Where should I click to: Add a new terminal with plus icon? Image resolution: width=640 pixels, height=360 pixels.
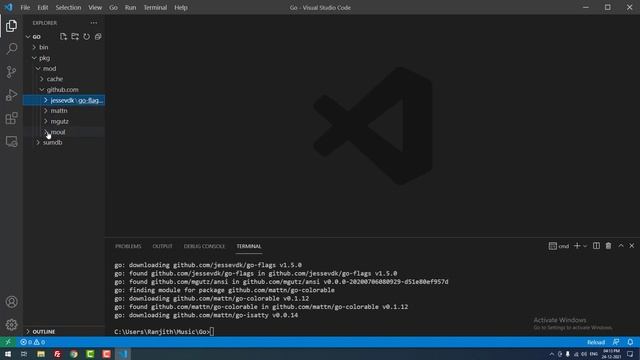click(x=577, y=246)
